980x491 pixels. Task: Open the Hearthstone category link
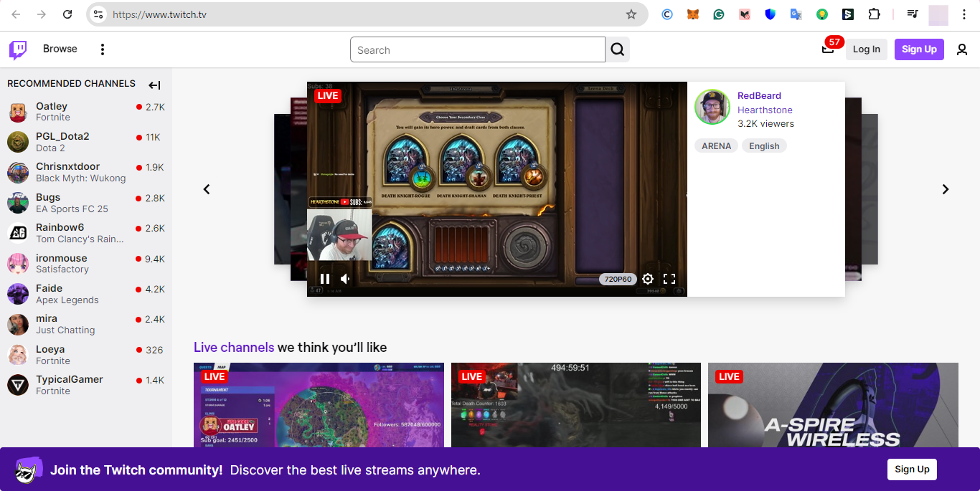(765, 110)
